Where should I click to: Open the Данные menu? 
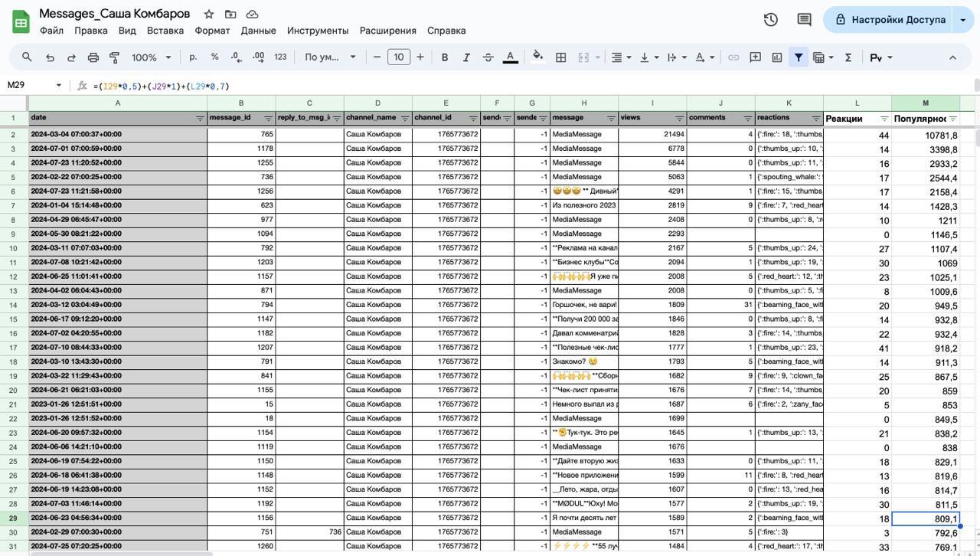258,31
